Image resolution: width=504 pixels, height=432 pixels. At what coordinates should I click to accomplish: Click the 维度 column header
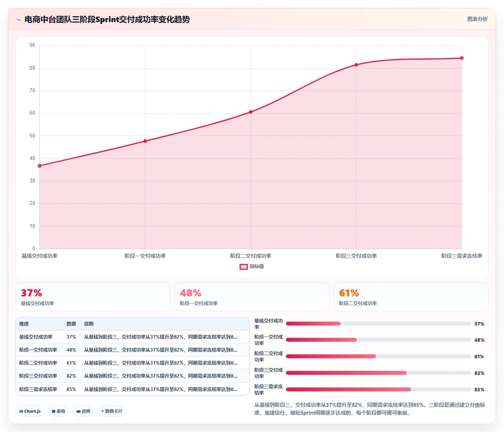24,324
